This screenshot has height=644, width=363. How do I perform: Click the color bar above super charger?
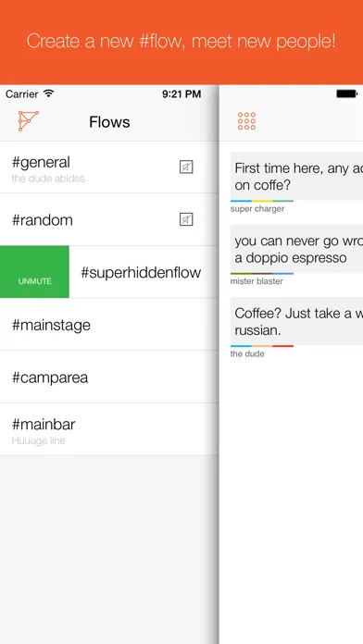coord(262,201)
